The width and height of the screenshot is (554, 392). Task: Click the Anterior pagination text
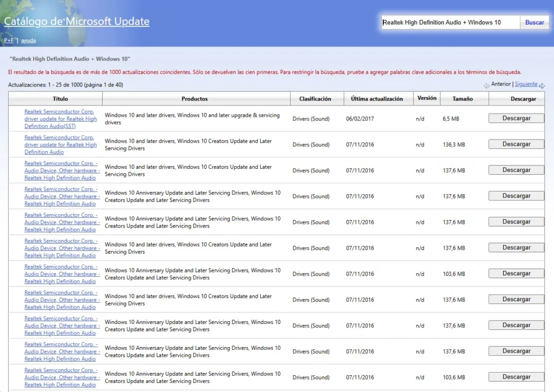500,84
